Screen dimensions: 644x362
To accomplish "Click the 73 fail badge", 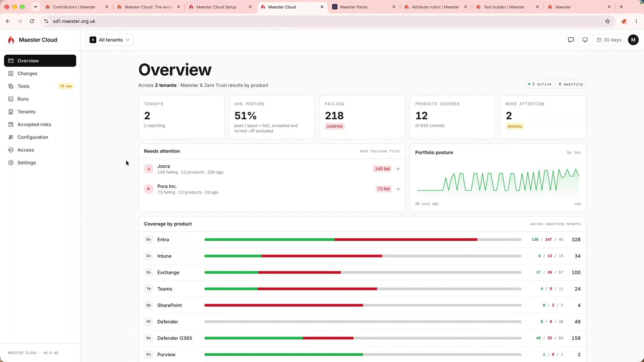I will pyautogui.click(x=383, y=189).
